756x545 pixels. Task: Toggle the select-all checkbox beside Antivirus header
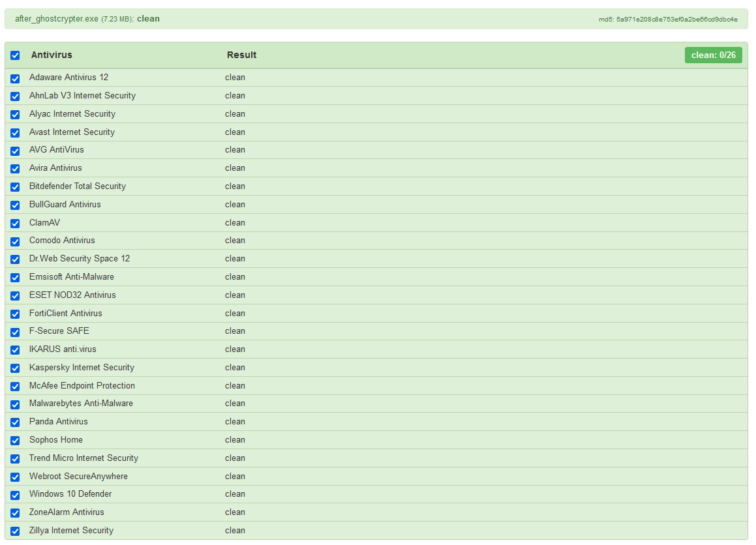tap(15, 55)
